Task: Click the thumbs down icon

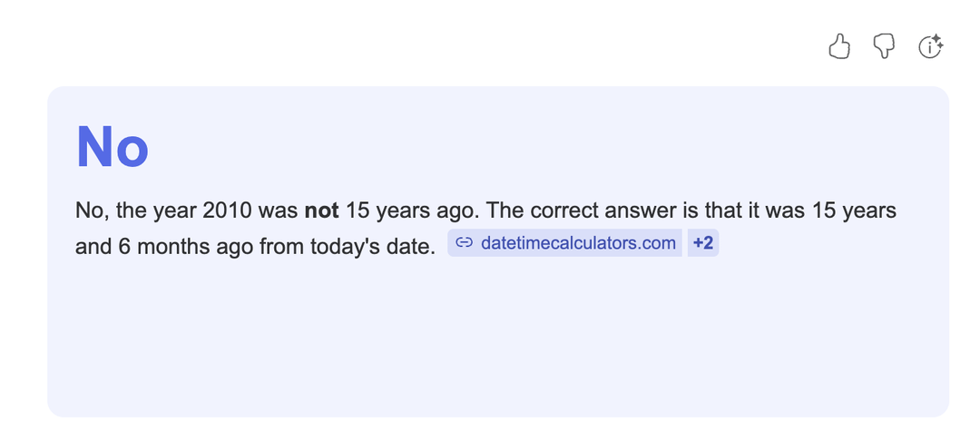Action: click(883, 46)
